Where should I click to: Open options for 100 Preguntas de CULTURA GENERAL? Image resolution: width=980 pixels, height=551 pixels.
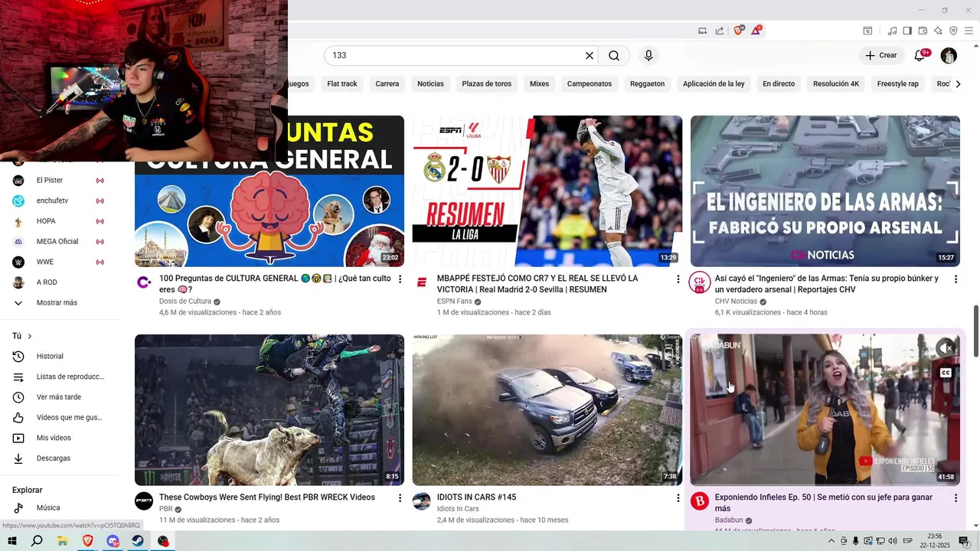point(400,279)
